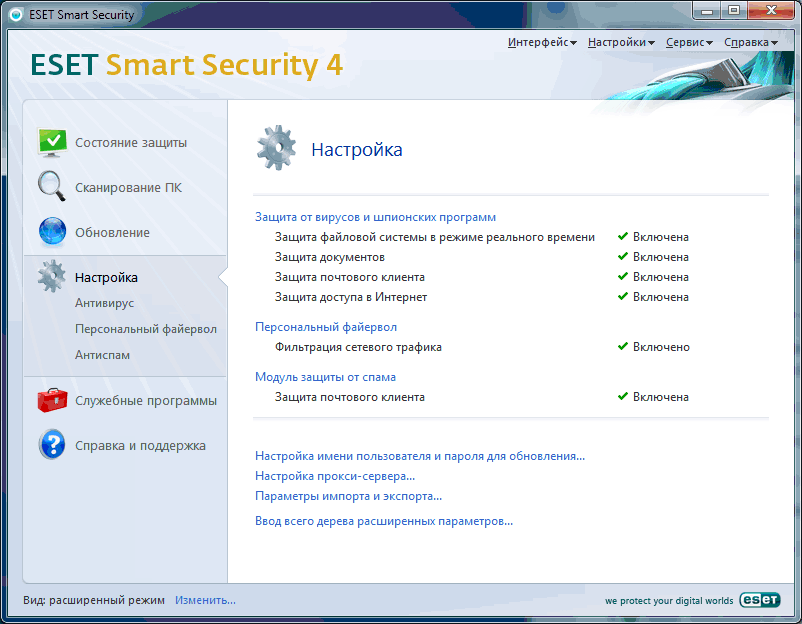Toggle network traffic filtering Включено status
Screen dimensions: 802x624
point(660,347)
